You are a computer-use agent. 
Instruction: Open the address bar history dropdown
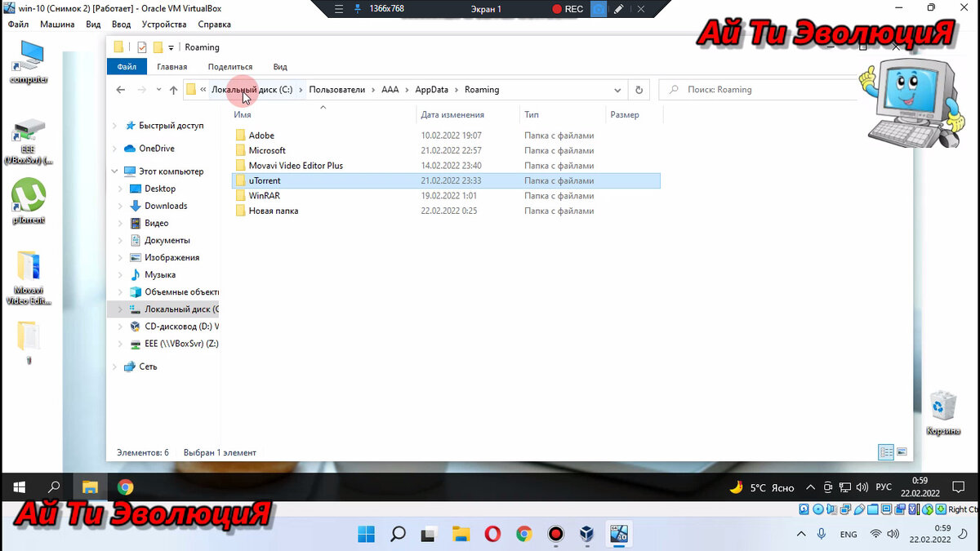coord(617,90)
